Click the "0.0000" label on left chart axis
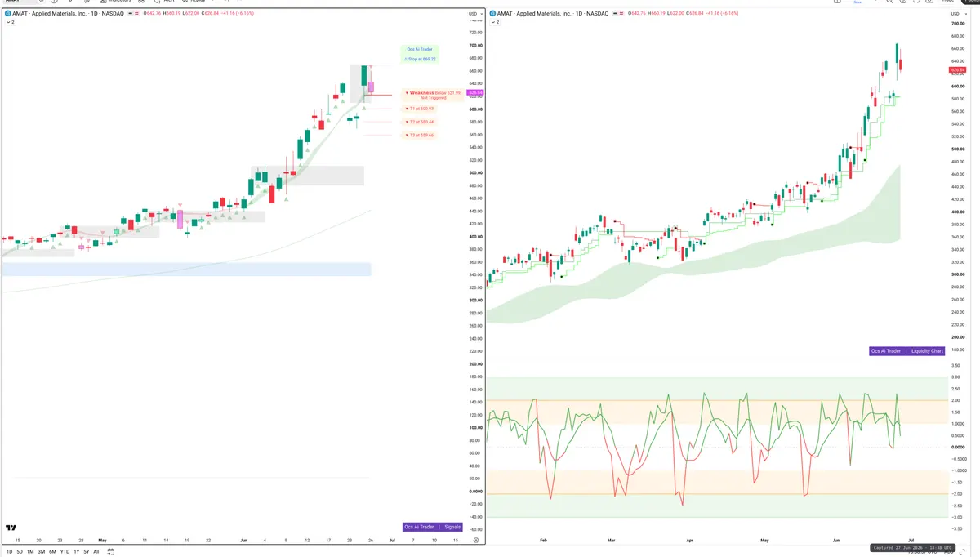 click(474, 491)
